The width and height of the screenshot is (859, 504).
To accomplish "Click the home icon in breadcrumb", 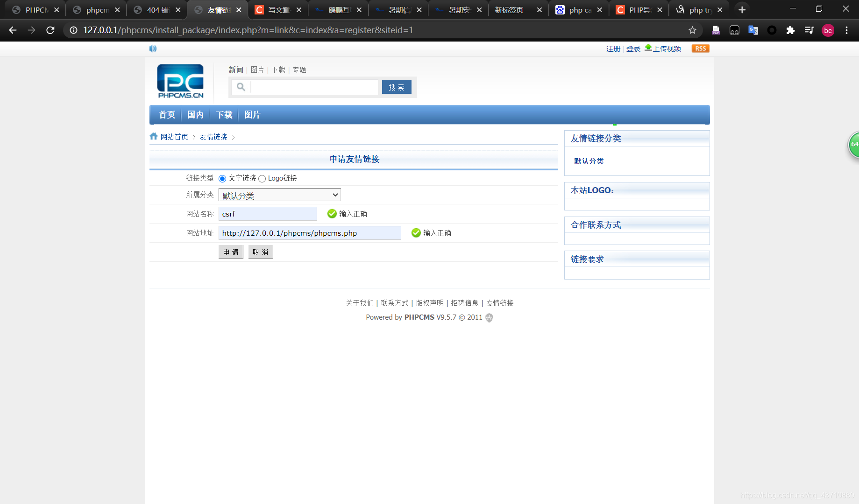I will click(x=154, y=136).
